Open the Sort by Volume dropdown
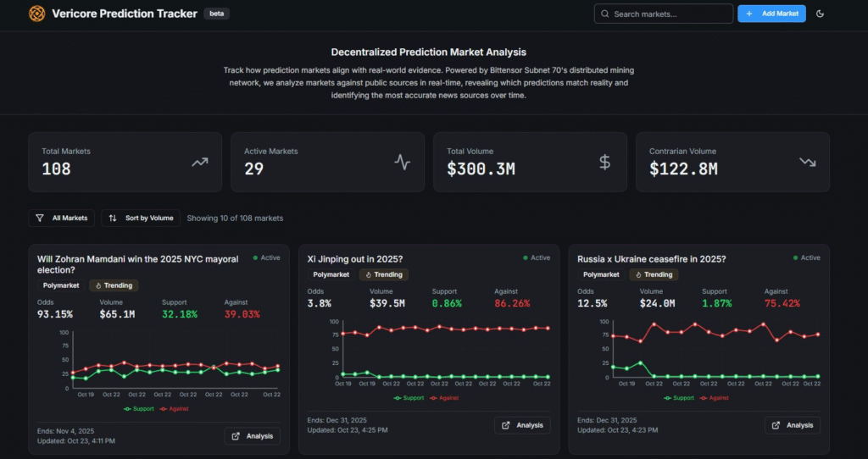The width and height of the screenshot is (868, 459). (x=141, y=218)
